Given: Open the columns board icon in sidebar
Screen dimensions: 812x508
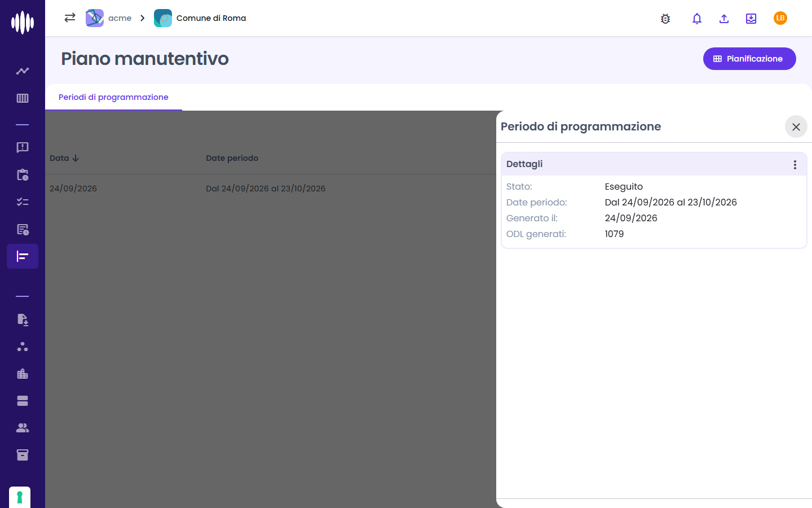Looking at the screenshot, I should point(23,98).
